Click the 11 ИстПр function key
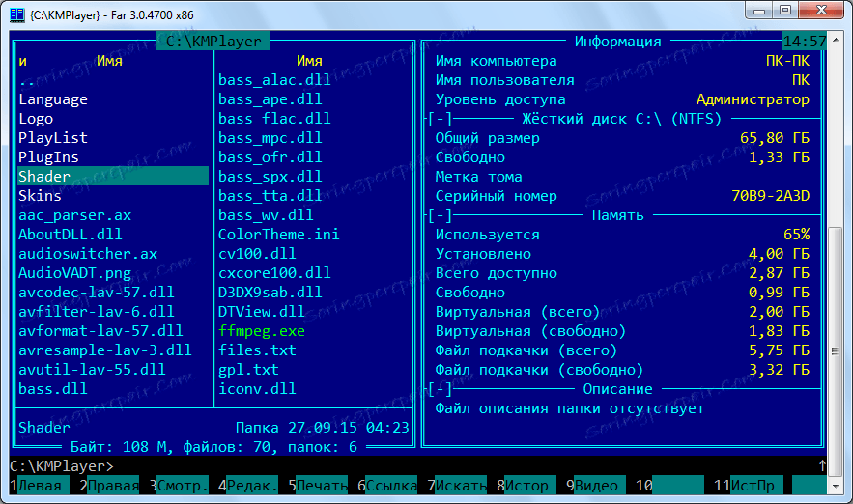The height and width of the screenshot is (504, 853). 748,485
